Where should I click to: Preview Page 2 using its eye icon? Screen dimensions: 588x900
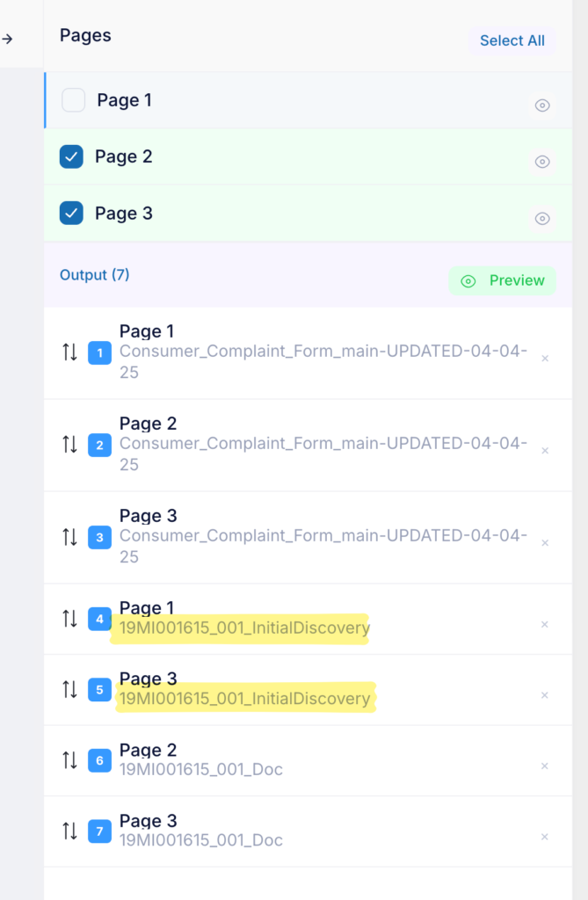[542, 162]
